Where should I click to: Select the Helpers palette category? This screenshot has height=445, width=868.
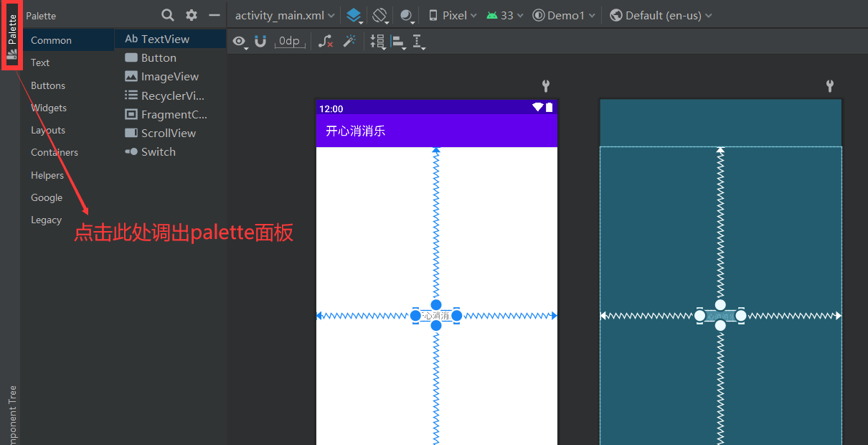47,175
